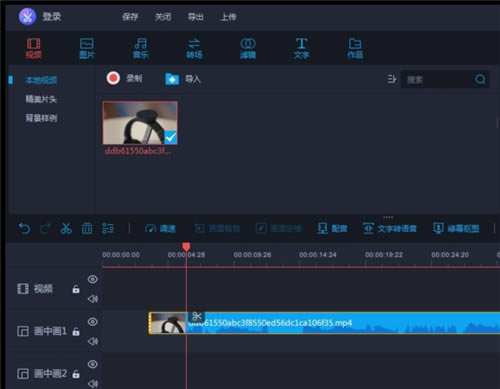Click the undo arrow
500x389 pixels.
pyautogui.click(x=24, y=229)
